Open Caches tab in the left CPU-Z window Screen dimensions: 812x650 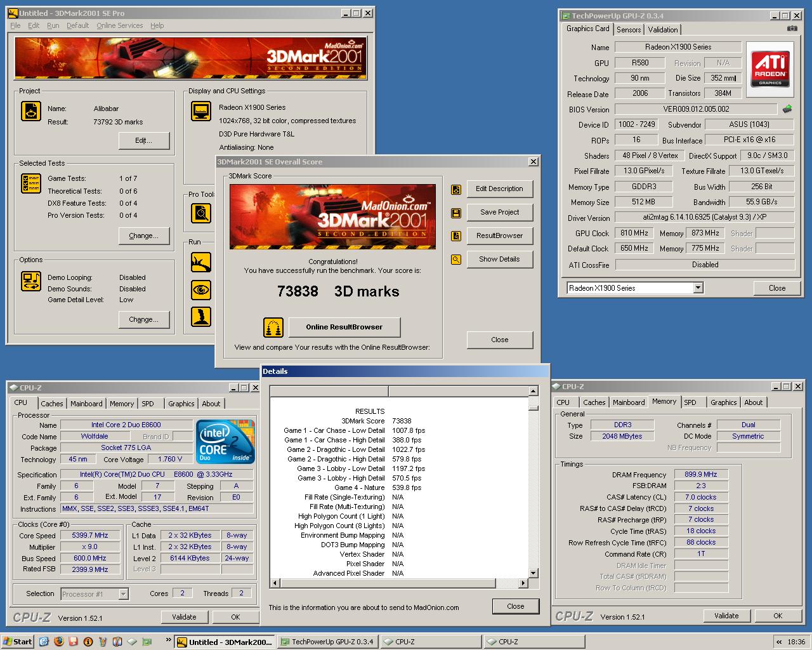52,404
